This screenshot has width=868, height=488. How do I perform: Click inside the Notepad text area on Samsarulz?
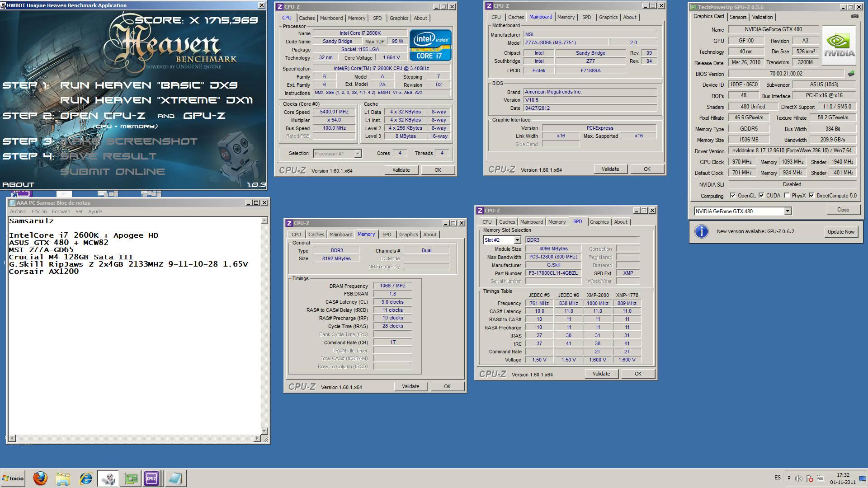click(31, 221)
